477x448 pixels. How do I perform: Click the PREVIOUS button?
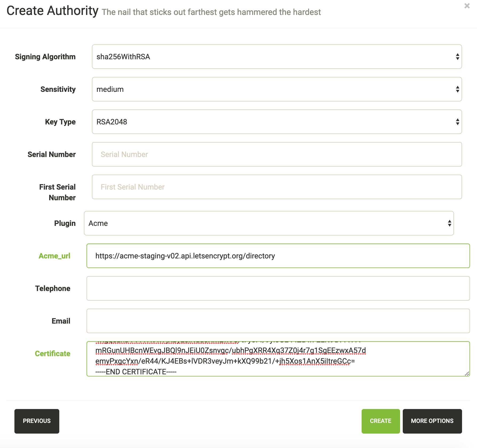click(37, 421)
